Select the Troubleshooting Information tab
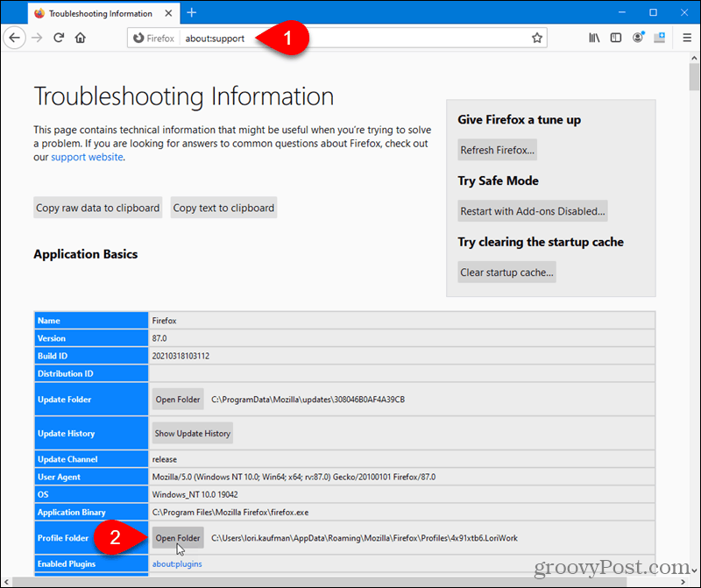 tap(103, 13)
